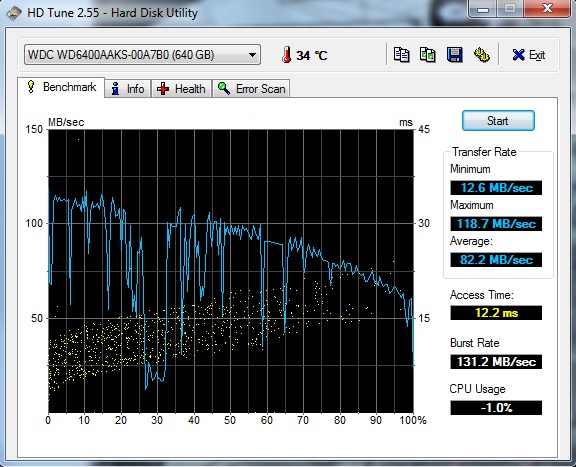Open the options gears icon
This screenshot has width=576, height=467.
pyautogui.click(x=481, y=55)
